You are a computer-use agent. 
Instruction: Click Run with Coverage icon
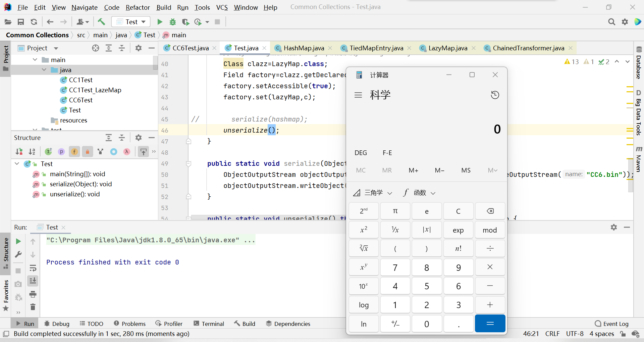[x=185, y=22]
